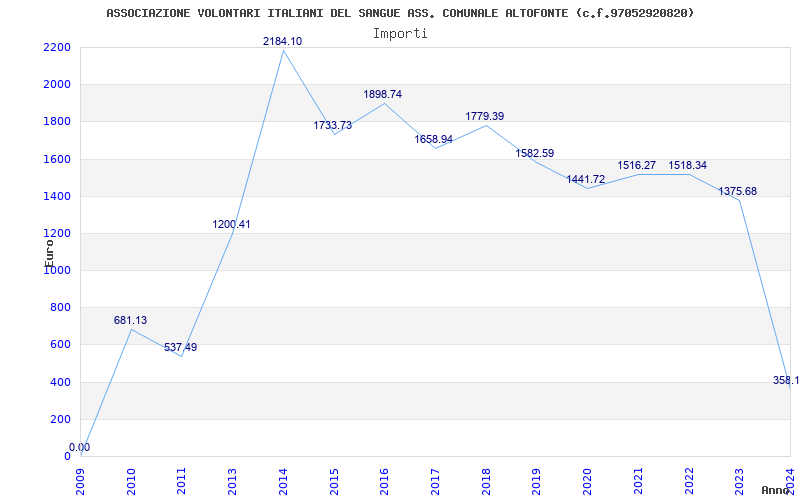Click the chart title with the association name
The image size is (800, 500).
pos(400,13)
